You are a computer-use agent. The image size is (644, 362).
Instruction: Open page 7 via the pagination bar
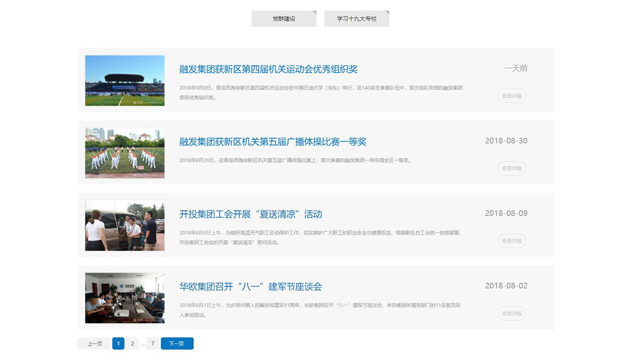click(x=152, y=343)
